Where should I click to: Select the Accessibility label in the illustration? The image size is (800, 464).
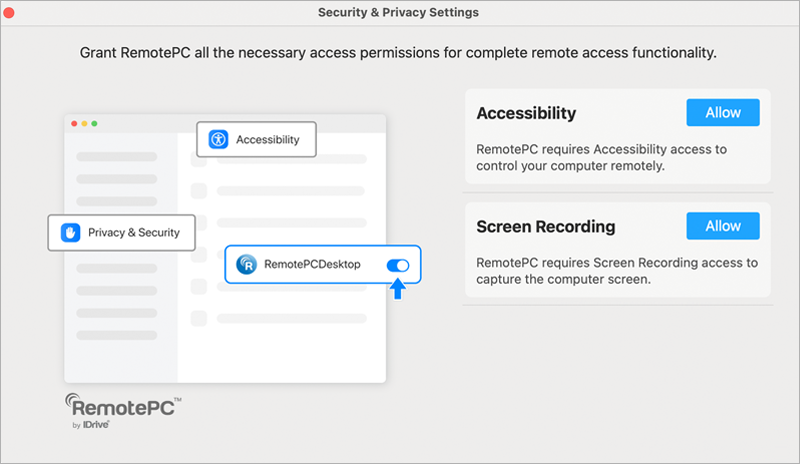(267, 140)
